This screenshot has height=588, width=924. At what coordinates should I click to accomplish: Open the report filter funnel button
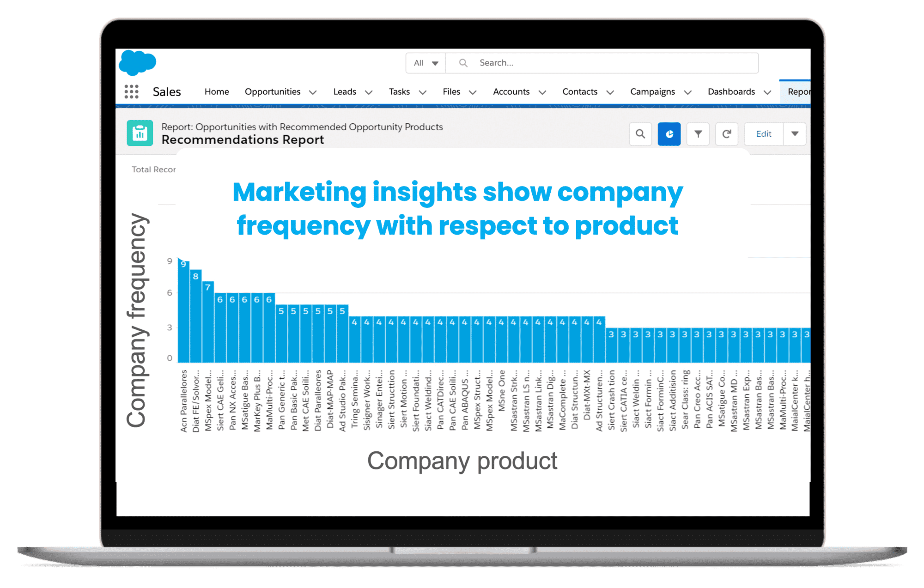point(698,134)
